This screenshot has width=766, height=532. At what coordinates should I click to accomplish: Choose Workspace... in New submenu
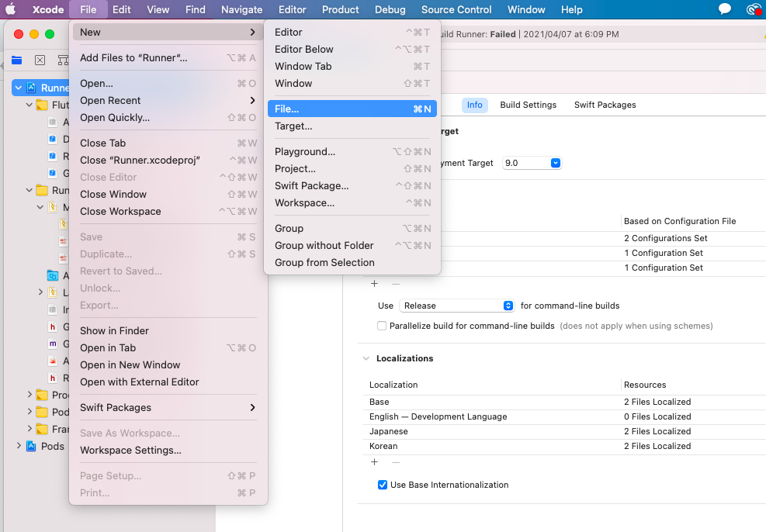[352, 202]
